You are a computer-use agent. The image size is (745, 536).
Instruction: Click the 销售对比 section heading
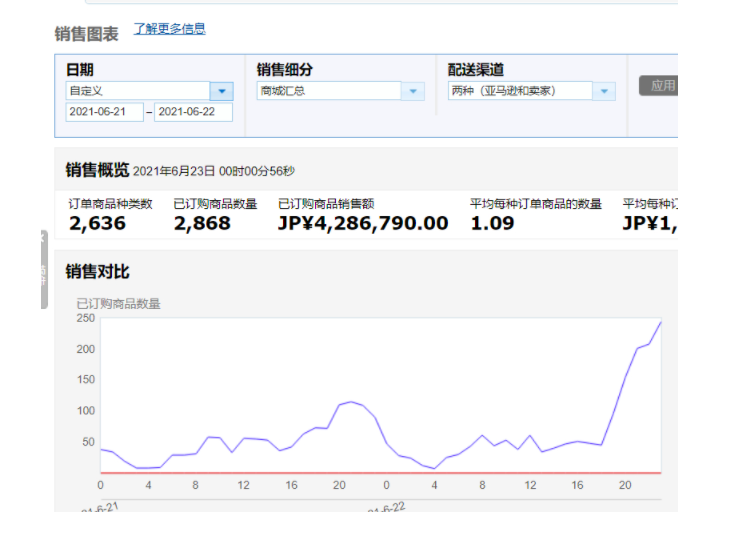tap(97, 272)
